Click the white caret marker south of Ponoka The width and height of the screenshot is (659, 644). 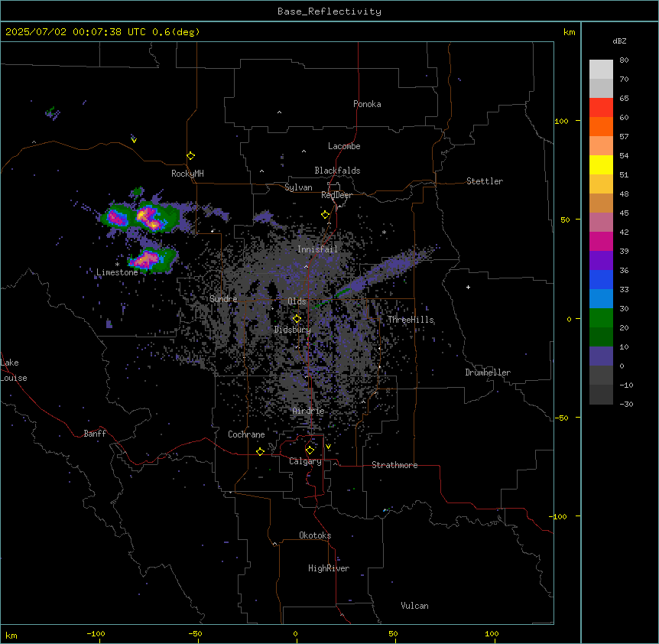(x=279, y=112)
